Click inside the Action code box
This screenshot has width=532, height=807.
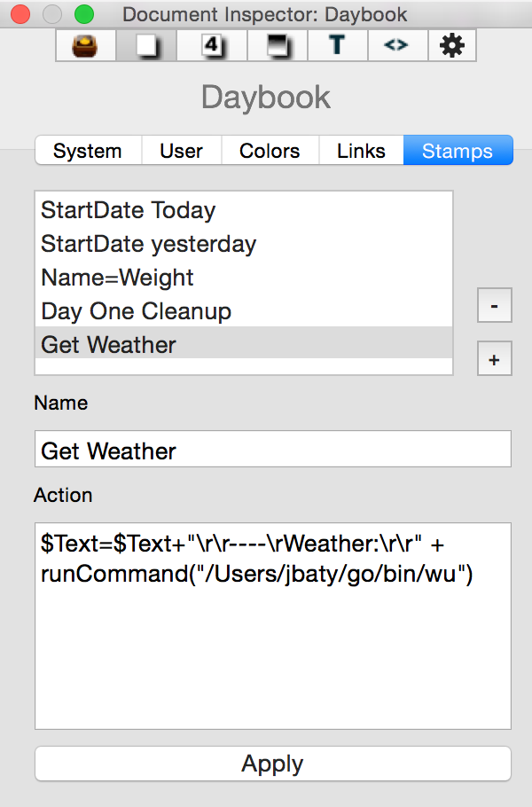tap(272, 621)
